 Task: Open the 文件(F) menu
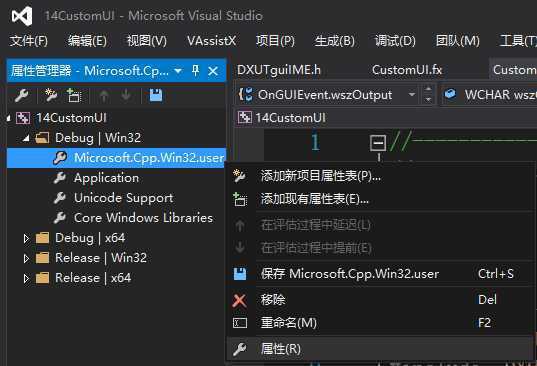pos(29,41)
